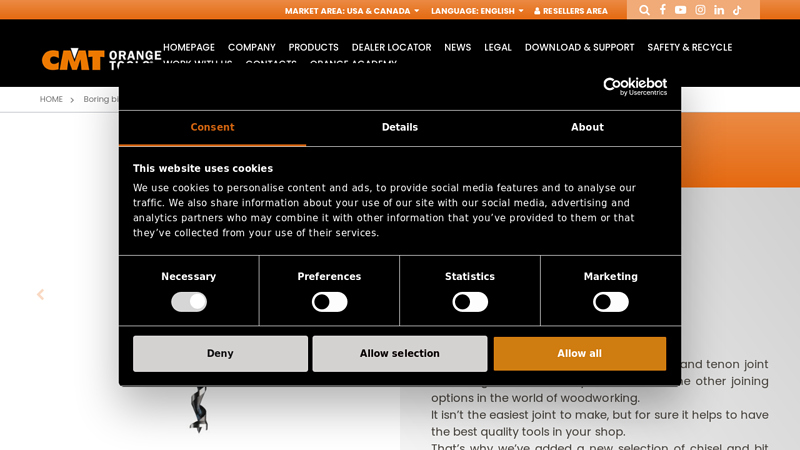Open the Facebook page icon

[x=662, y=10]
